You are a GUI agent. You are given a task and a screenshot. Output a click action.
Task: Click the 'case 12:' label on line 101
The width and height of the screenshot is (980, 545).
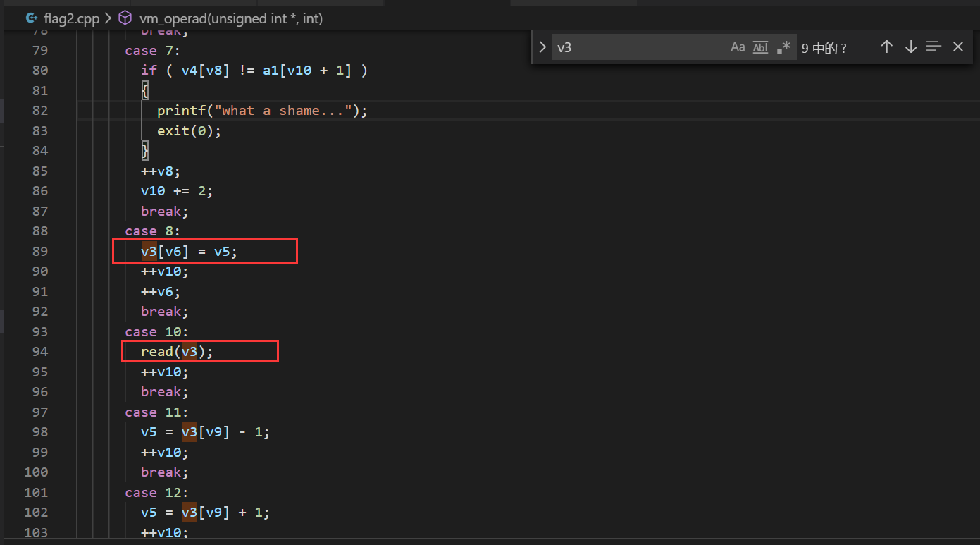[157, 492]
